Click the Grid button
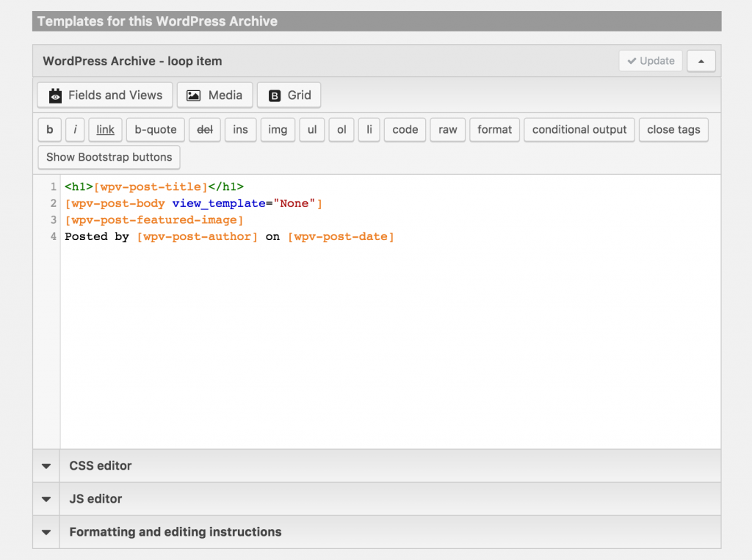Image resolution: width=752 pixels, height=560 pixels. pos(289,95)
